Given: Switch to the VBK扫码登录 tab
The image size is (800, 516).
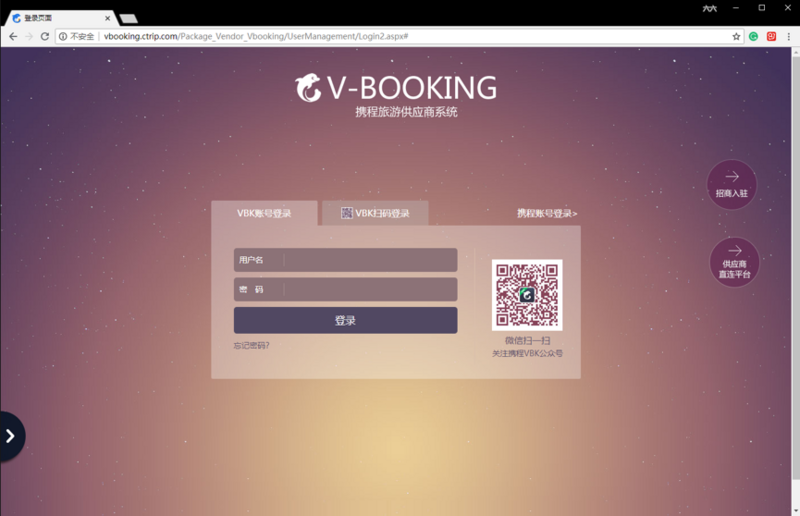Looking at the screenshot, I should pyautogui.click(x=375, y=213).
